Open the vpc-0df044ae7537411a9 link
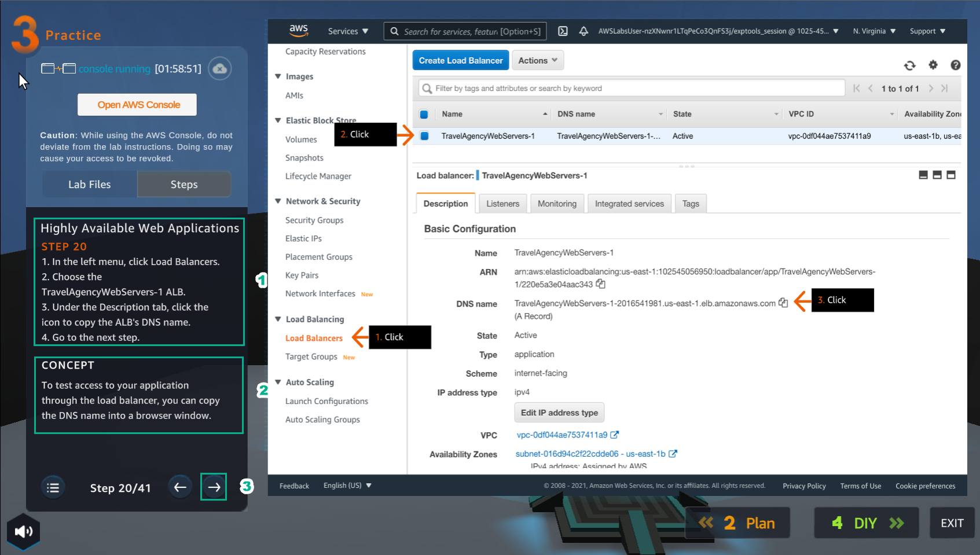The width and height of the screenshot is (980, 555). click(x=562, y=435)
